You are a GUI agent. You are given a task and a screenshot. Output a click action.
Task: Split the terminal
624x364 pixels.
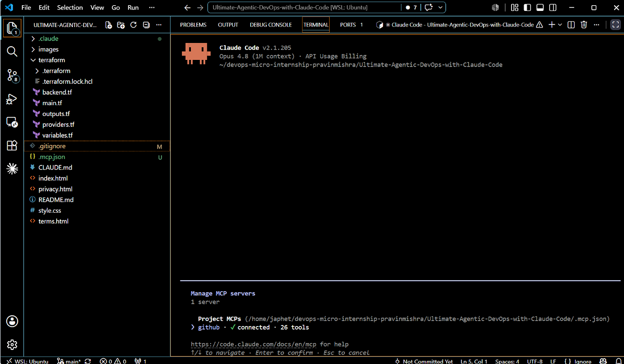pos(571,25)
